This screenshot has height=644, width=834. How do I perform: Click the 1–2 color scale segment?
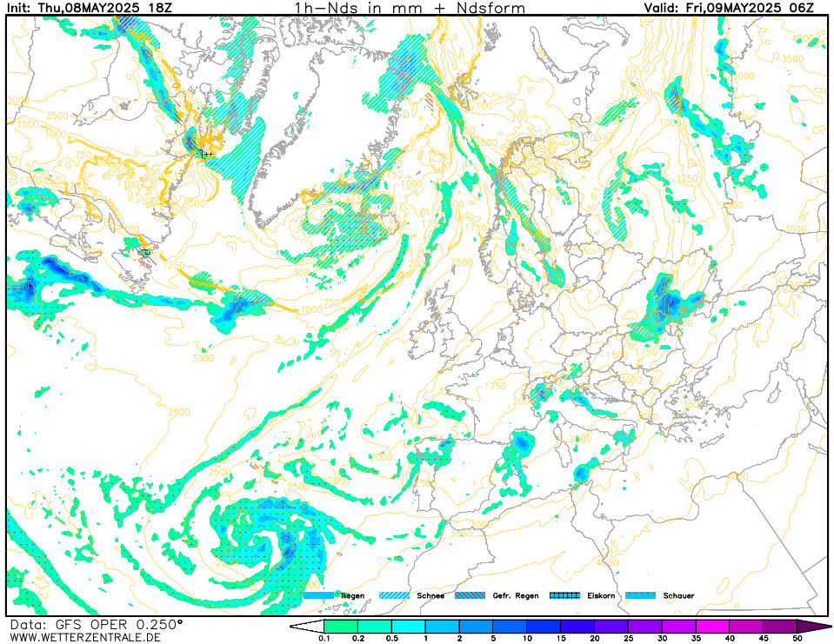442,627
